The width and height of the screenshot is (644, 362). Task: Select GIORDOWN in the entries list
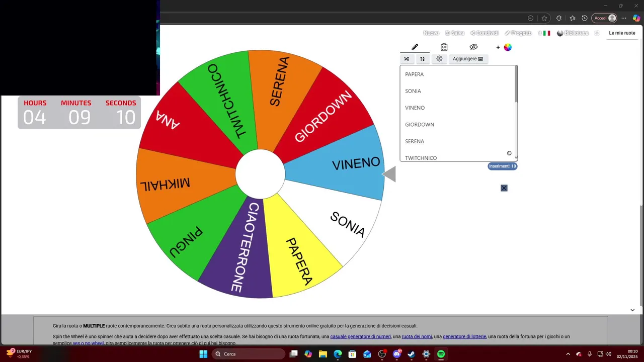[420, 125]
